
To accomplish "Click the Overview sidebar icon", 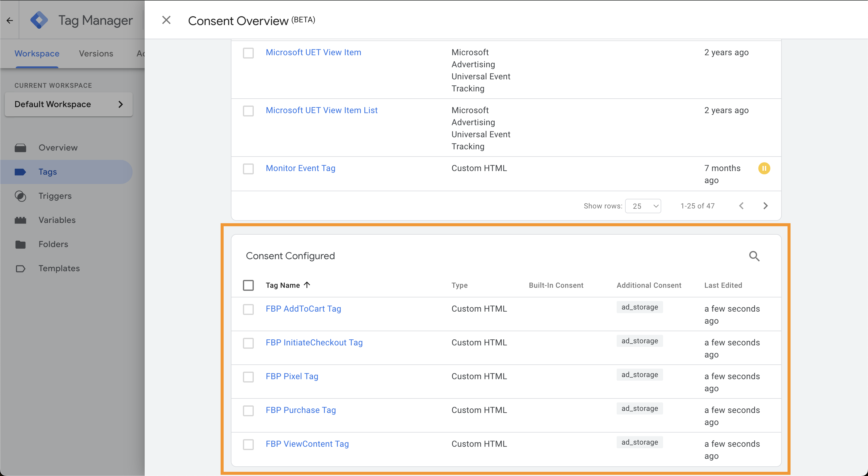I will 20,148.
